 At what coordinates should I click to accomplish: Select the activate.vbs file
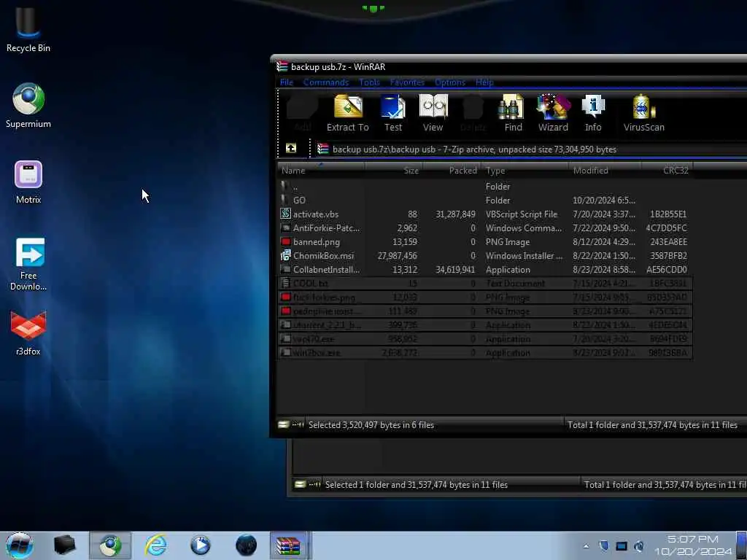[485, 214]
